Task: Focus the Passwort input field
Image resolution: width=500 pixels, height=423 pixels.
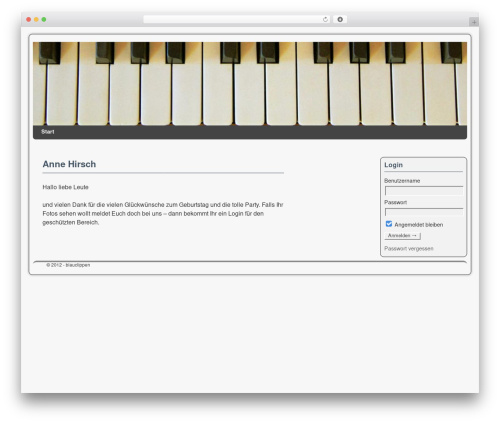Action: tap(424, 212)
